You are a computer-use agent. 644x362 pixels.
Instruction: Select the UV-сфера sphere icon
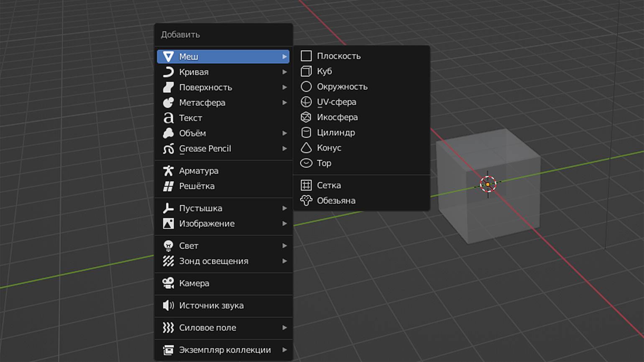[x=306, y=102]
